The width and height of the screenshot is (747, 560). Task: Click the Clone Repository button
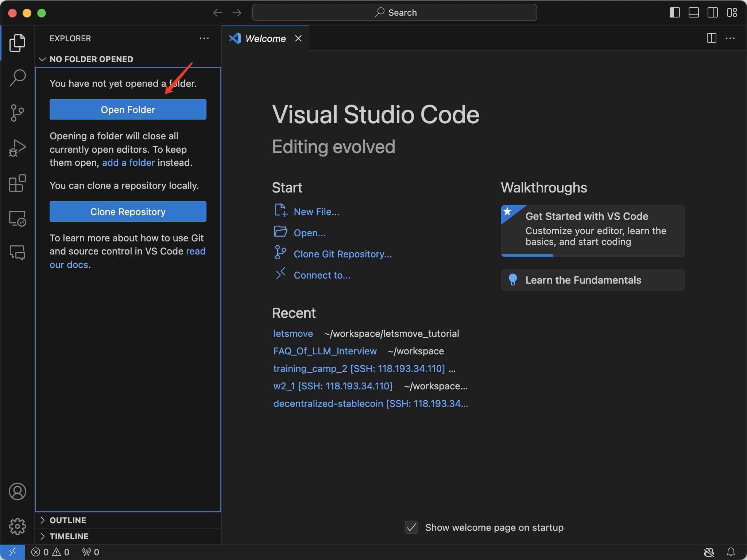(x=128, y=211)
